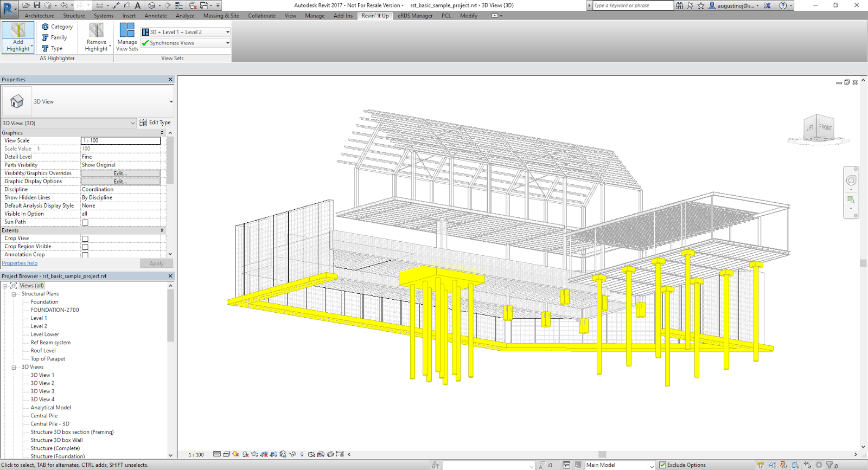Screen dimensions: 868x470
Task: Toggle the Crop View checkbox
Action: [x=85, y=239]
